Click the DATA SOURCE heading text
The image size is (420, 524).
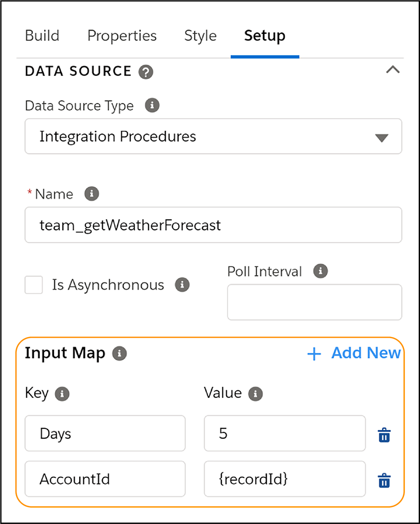[x=78, y=71]
